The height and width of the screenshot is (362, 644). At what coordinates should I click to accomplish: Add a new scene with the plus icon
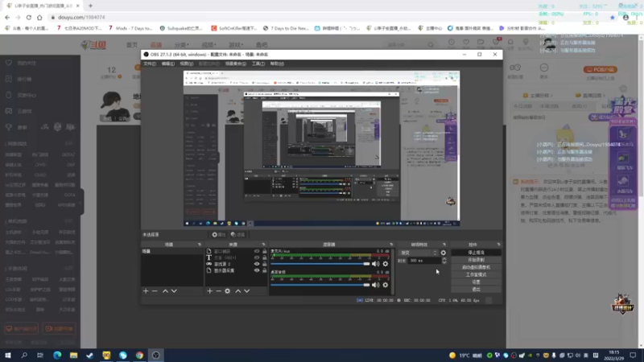[146, 291]
